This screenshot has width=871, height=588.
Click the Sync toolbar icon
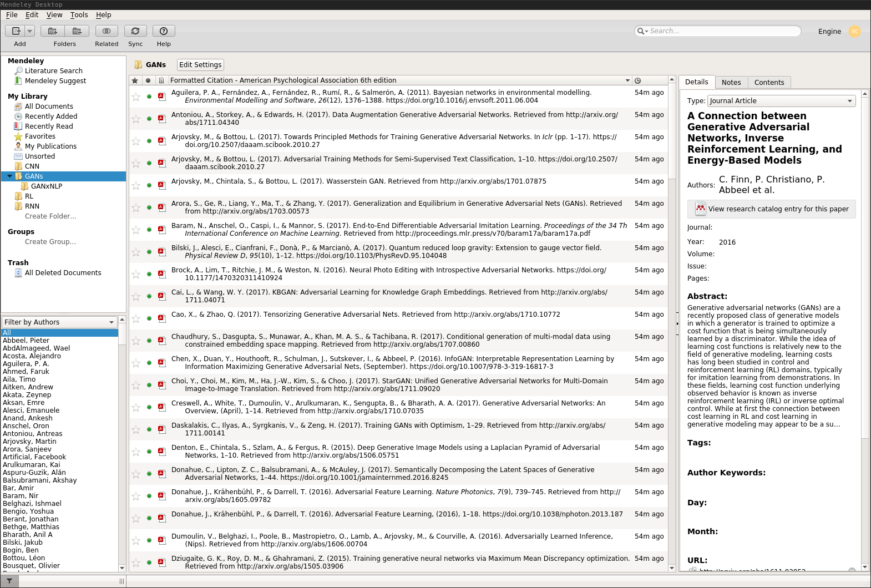coord(135,31)
